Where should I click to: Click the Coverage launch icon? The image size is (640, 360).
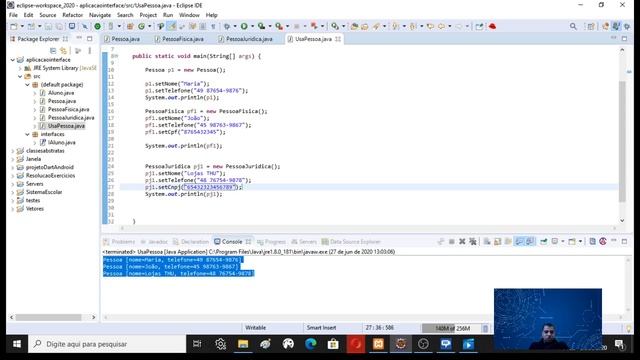[261, 27]
